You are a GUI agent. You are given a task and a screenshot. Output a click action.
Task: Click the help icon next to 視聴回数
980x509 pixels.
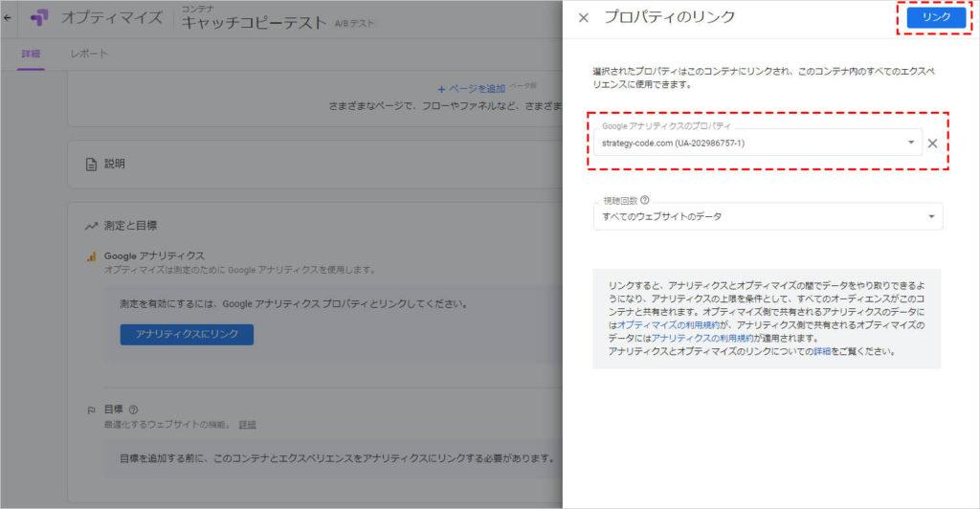644,200
